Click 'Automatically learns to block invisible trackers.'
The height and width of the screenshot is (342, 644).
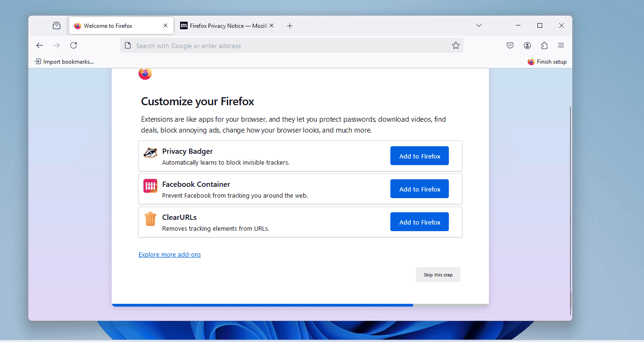(226, 163)
